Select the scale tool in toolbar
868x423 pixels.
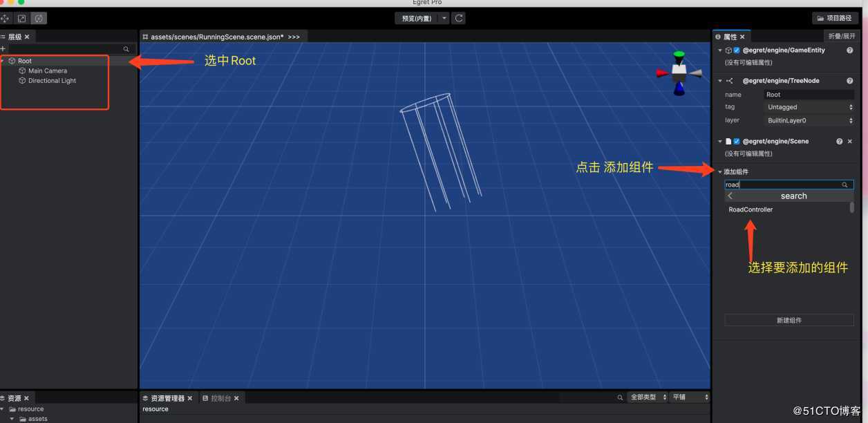click(x=22, y=18)
